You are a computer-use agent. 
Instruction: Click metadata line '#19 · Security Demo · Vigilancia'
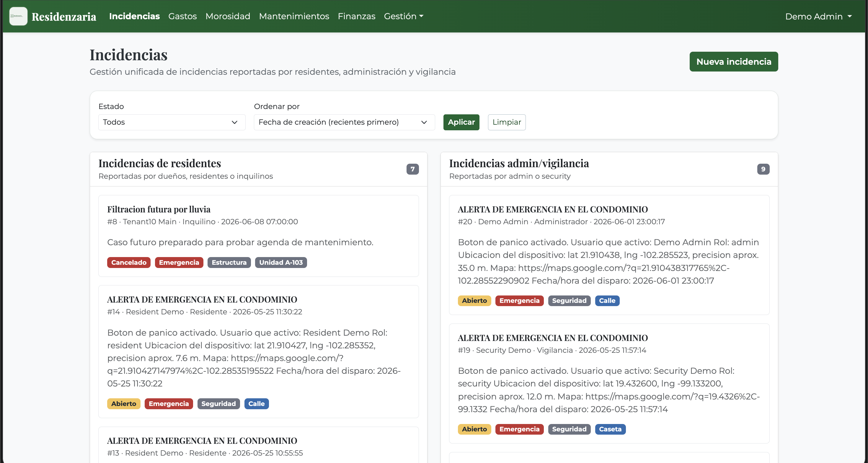pos(515,350)
